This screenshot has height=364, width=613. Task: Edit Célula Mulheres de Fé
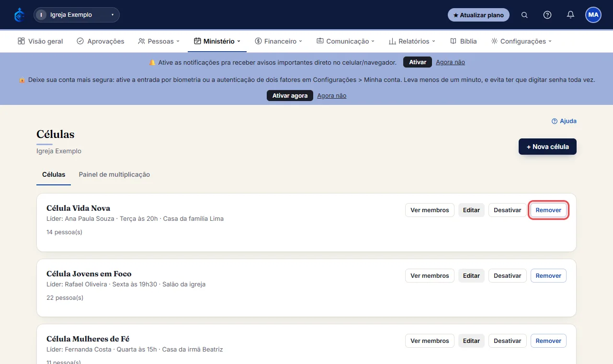[471, 341]
